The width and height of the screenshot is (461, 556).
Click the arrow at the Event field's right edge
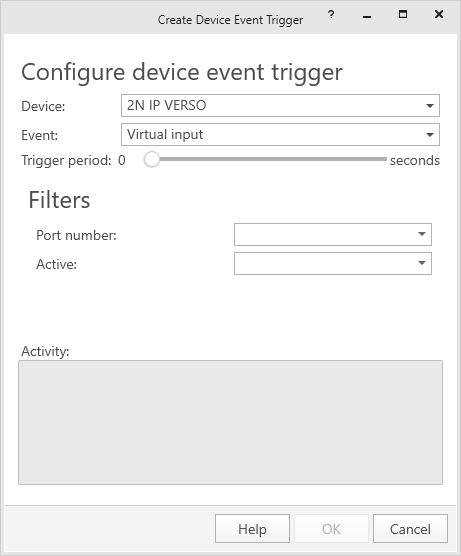(x=430, y=135)
